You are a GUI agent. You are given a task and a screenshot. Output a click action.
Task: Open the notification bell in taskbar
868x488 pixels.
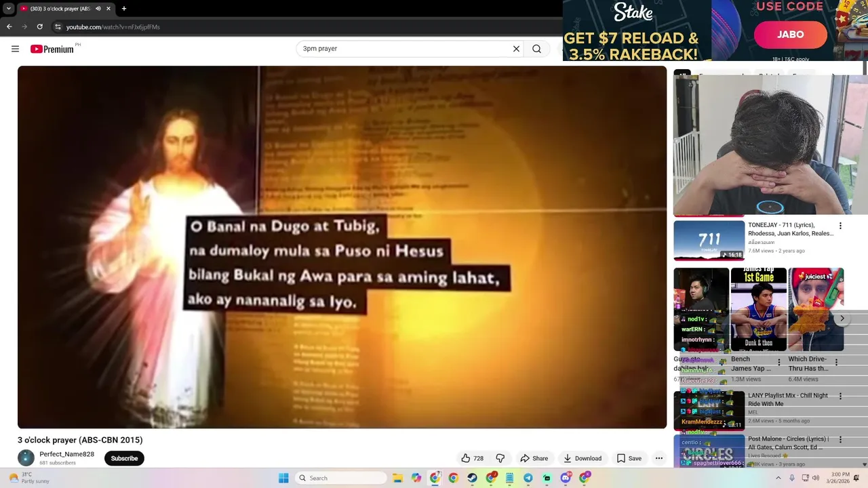[857, 478]
